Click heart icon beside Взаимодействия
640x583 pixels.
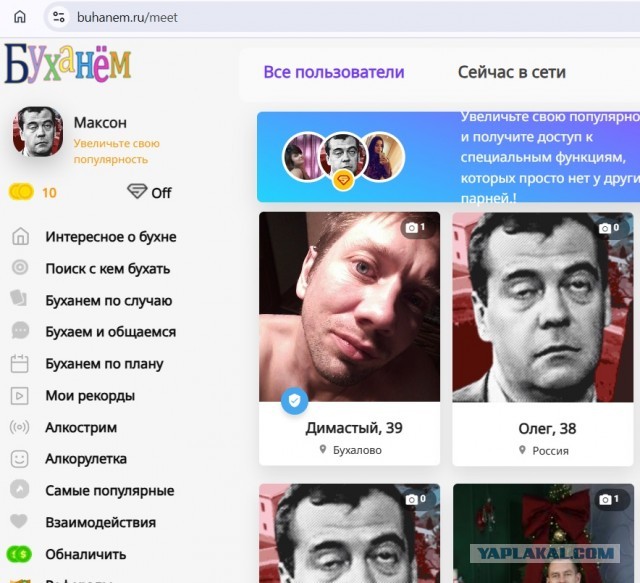19,521
